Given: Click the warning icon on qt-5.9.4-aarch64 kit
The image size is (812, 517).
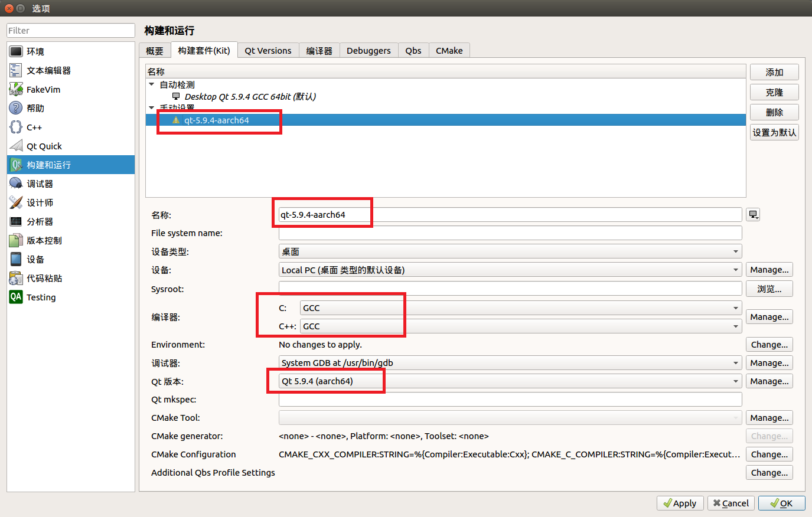Looking at the screenshot, I should click(176, 120).
